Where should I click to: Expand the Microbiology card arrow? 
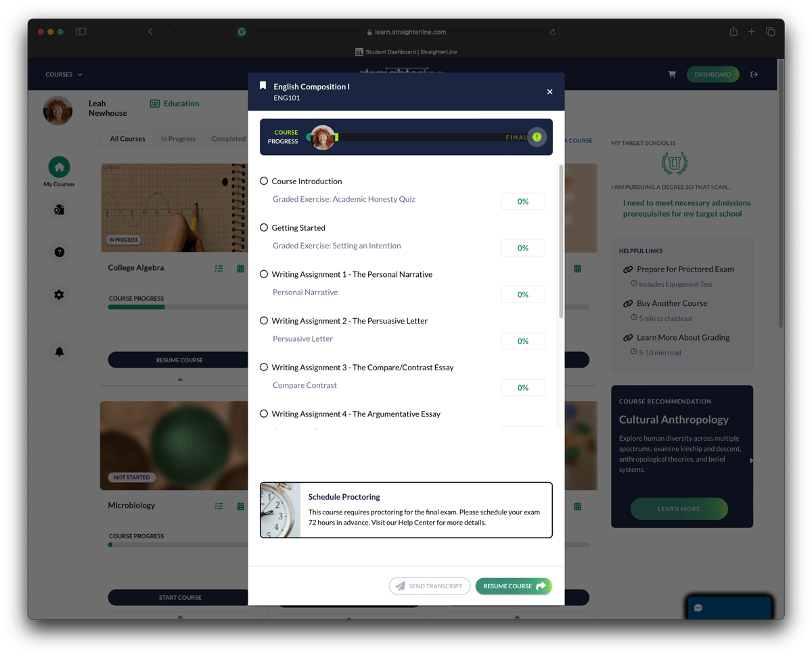(180, 617)
